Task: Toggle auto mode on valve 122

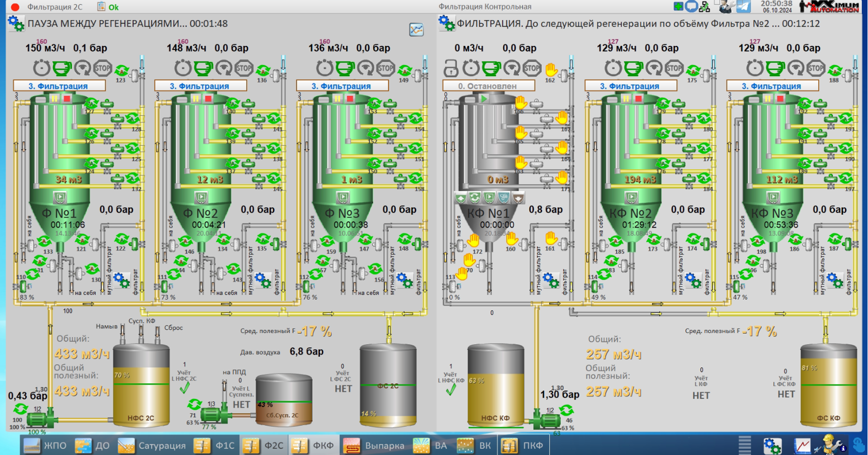Action: pyautogui.click(x=121, y=239)
